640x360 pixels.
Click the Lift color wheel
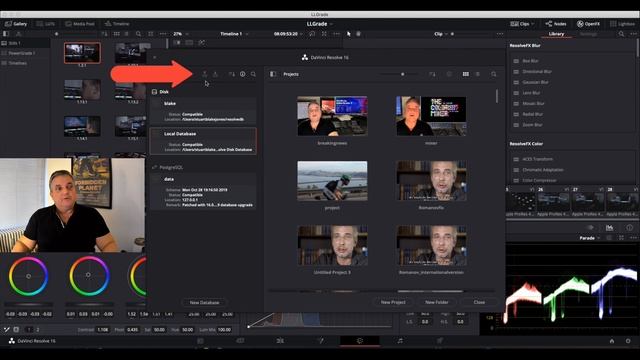[x=28, y=276]
